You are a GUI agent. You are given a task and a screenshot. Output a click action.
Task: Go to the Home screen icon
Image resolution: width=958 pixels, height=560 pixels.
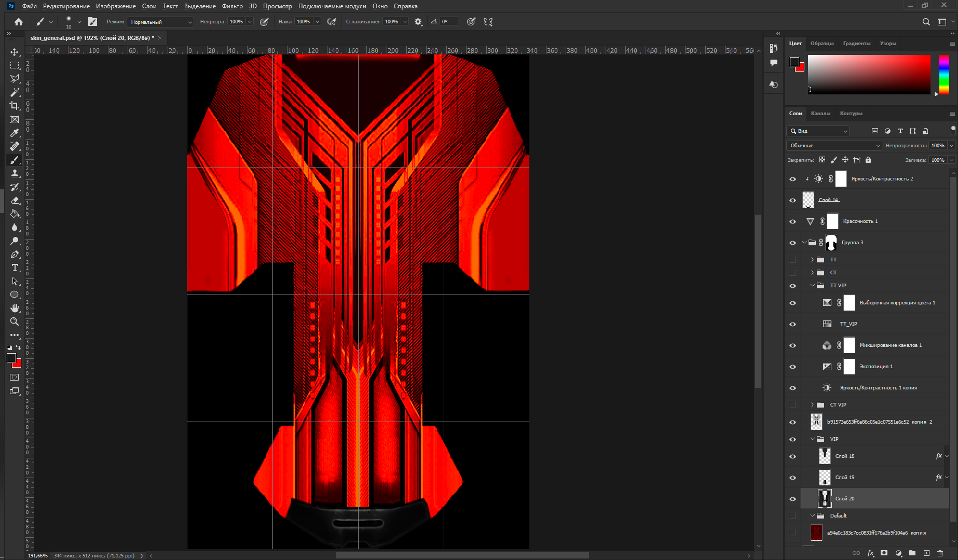(19, 22)
